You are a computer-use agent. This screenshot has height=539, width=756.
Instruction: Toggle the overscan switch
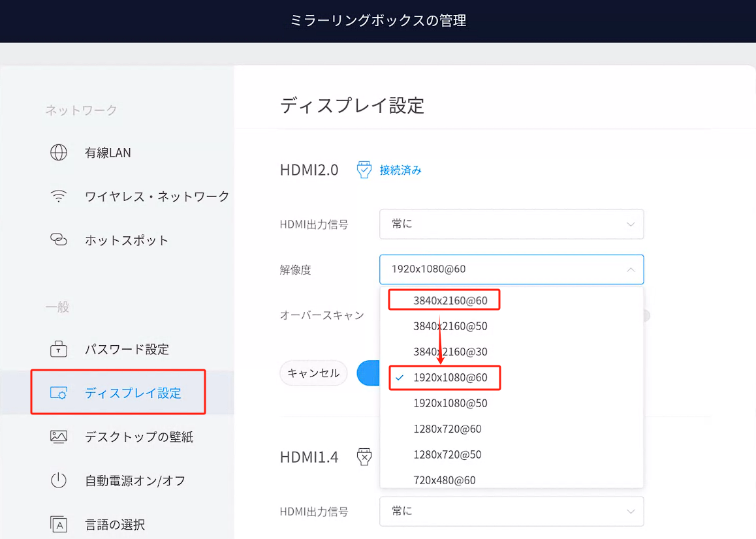coord(645,316)
